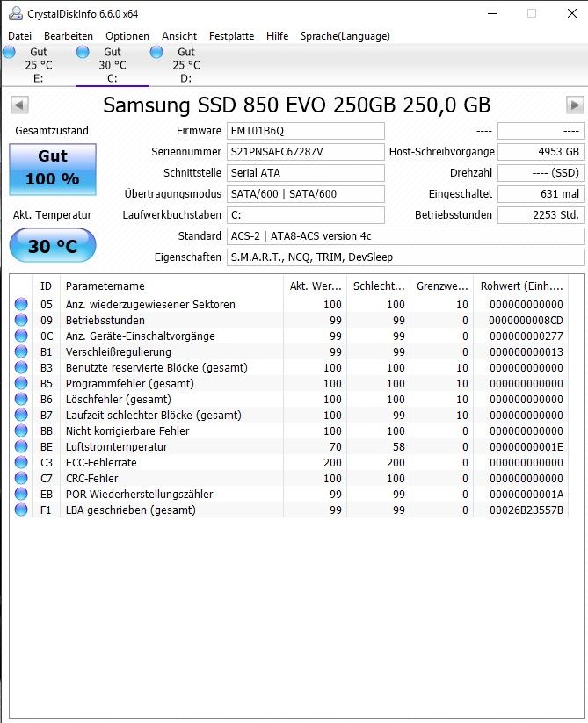
Task: Click the Drehzahl value field
Action: 541,173
